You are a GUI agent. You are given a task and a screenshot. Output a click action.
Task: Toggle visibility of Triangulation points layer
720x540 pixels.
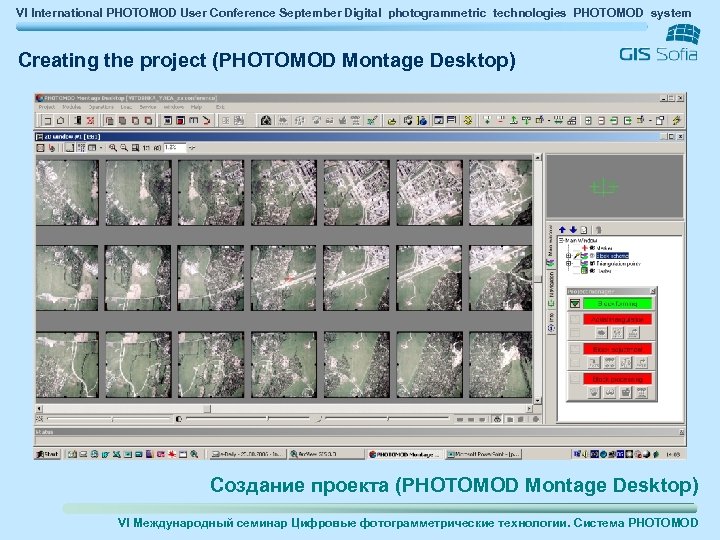tap(592, 264)
